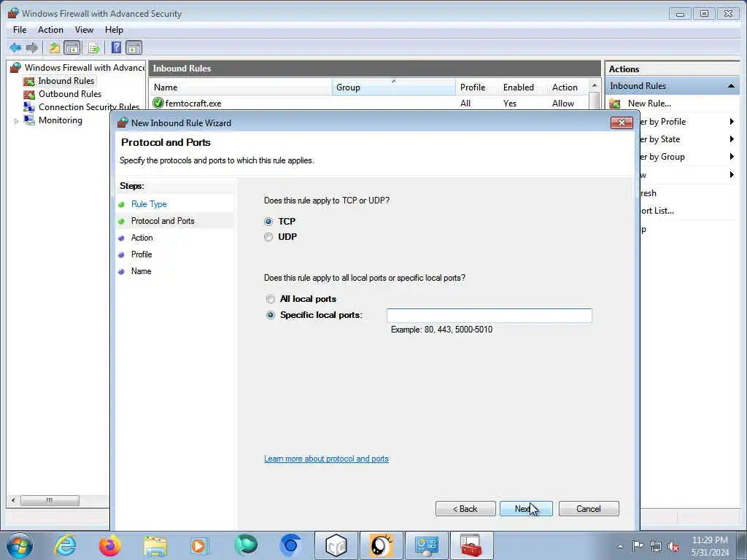Click the green check icon beside femtocraft.exe
747x560 pixels.
pyautogui.click(x=158, y=103)
